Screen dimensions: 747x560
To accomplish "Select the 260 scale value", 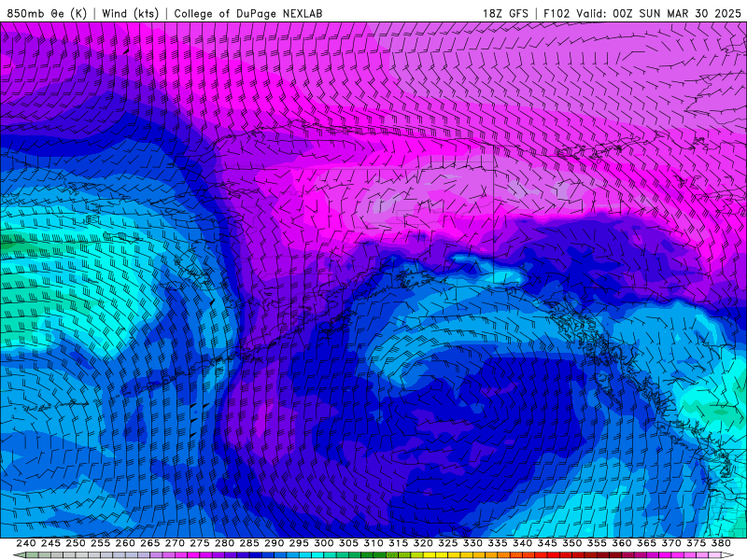I will point(125,543).
